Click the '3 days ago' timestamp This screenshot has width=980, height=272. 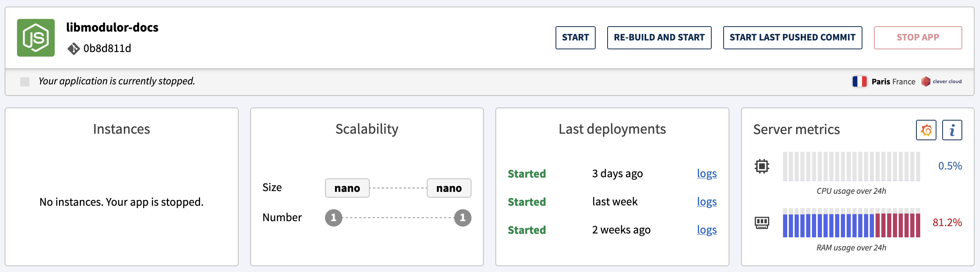[617, 174]
